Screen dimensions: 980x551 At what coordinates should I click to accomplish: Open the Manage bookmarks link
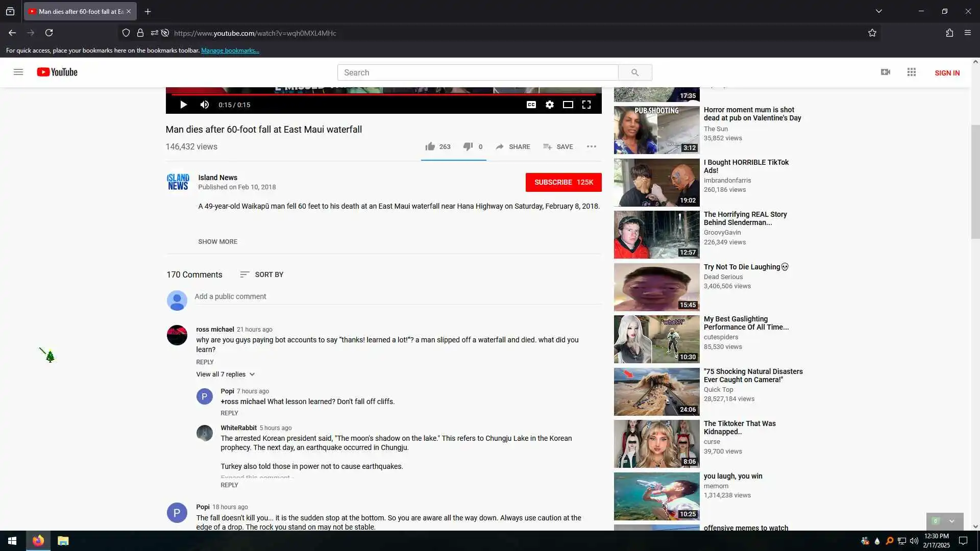[x=230, y=51]
